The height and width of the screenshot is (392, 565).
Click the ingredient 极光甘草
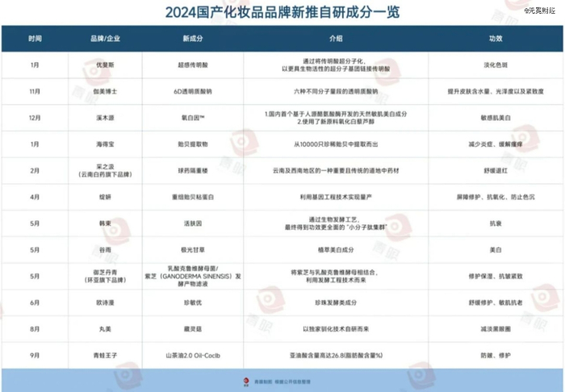pos(193,250)
